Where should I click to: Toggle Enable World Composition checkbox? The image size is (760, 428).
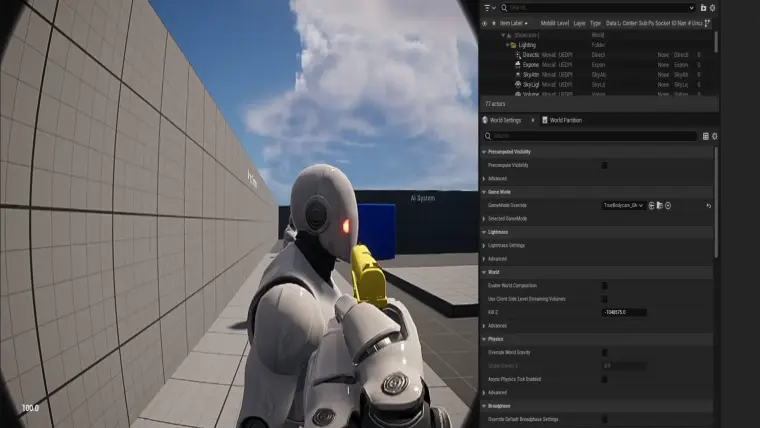pos(604,285)
